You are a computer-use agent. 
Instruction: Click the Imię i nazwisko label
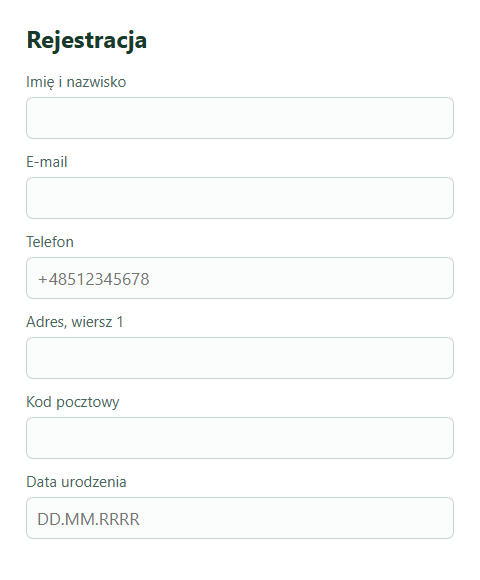tap(76, 82)
